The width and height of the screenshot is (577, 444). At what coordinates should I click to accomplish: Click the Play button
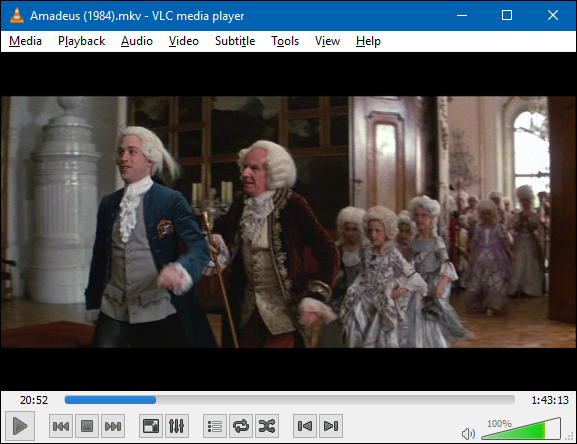(20, 426)
